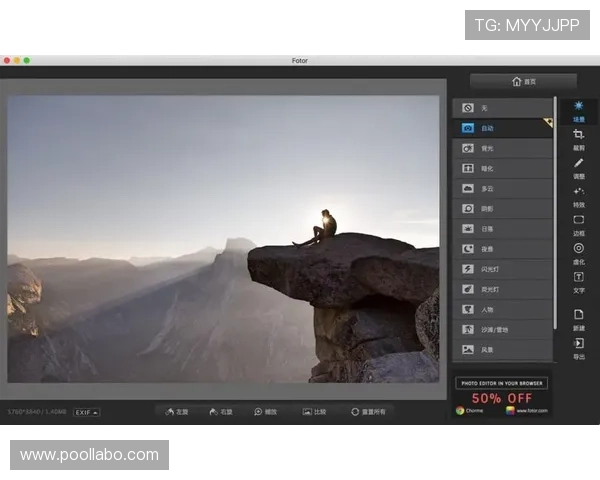Rotate the photo left (左旋)
Image resolution: width=600 pixels, height=480 pixels.
point(177,411)
